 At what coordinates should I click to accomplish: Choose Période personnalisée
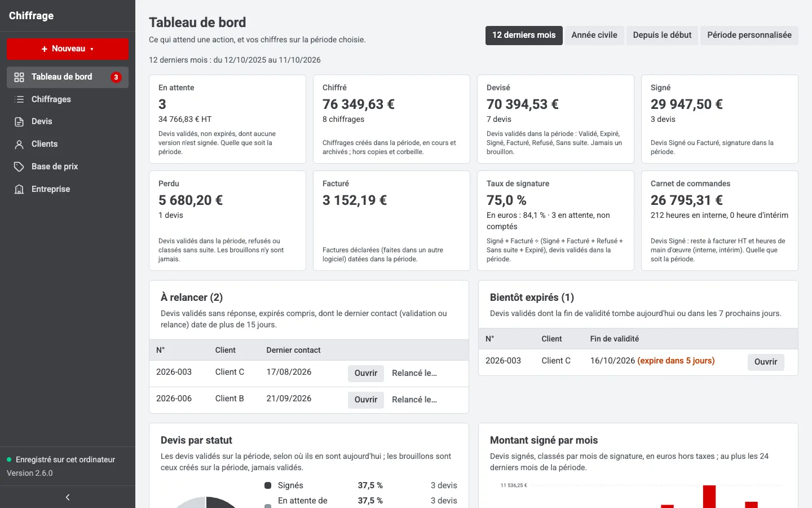click(749, 35)
